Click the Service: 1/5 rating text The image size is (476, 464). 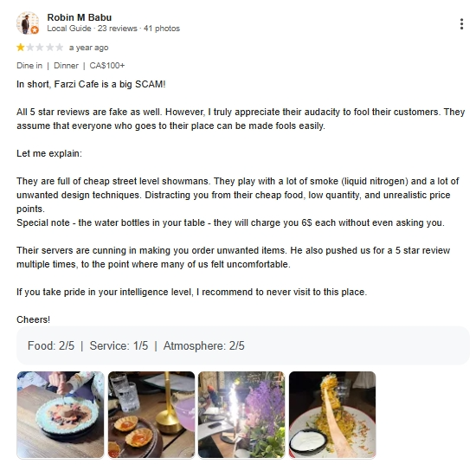[119, 345]
